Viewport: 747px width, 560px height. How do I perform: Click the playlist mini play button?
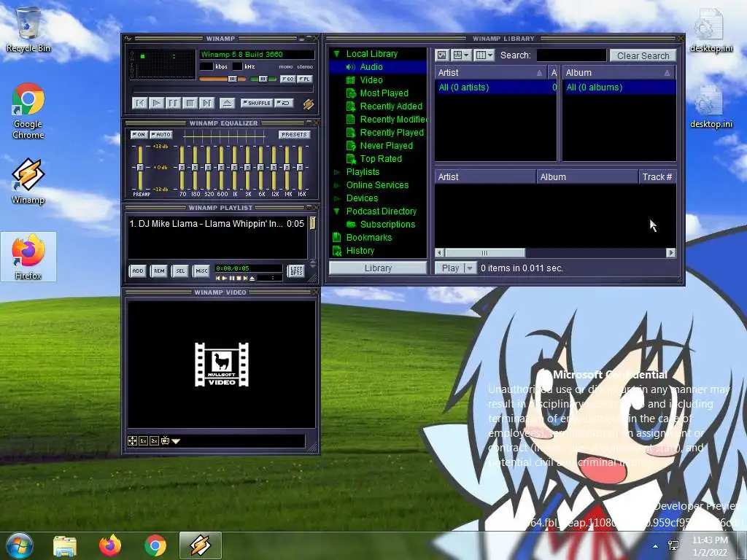pyautogui.click(x=225, y=278)
